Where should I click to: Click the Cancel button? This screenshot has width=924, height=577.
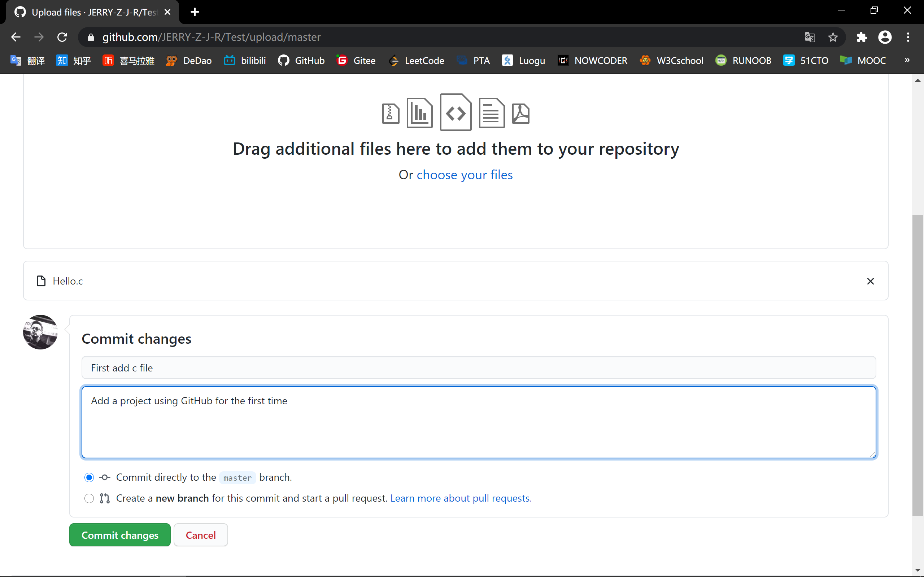pos(200,535)
